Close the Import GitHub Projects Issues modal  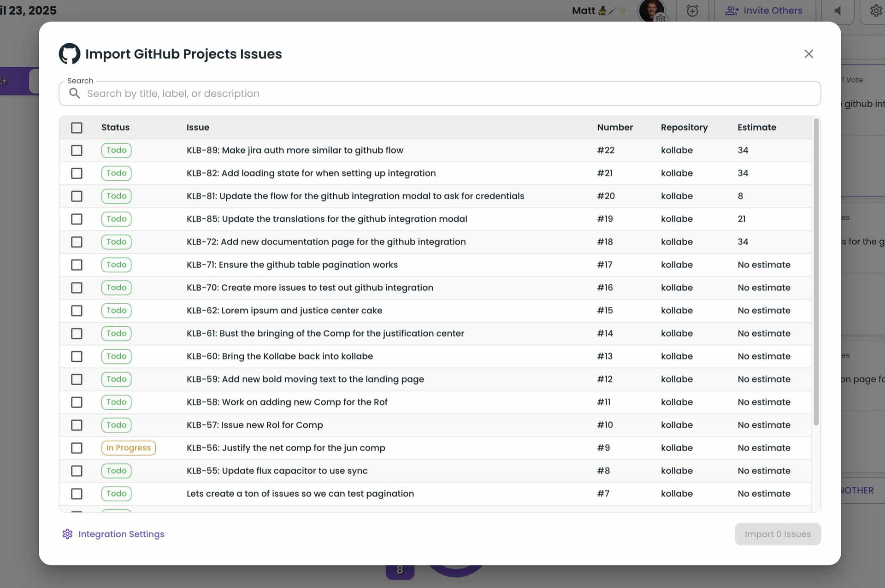pos(808,54)
